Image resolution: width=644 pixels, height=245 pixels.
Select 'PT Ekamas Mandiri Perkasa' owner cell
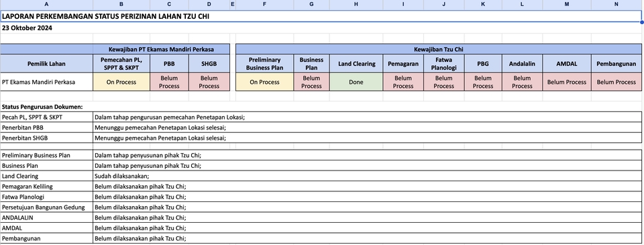tap(46, 82)
